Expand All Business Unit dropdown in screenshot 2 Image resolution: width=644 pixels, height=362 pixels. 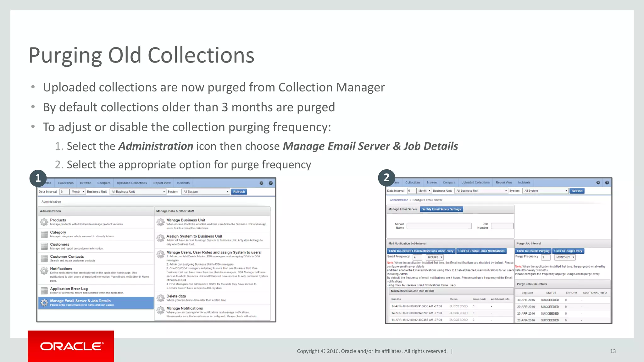click(x=481, y=191)
